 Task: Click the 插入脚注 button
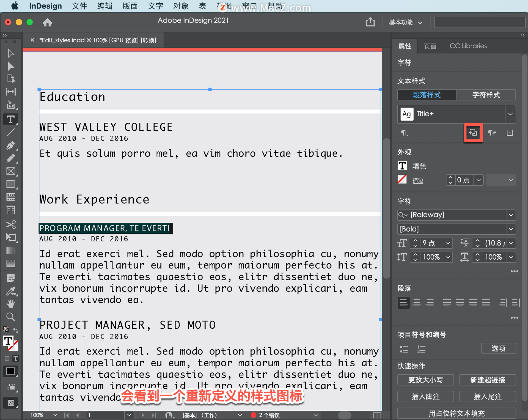pos(425,397)
